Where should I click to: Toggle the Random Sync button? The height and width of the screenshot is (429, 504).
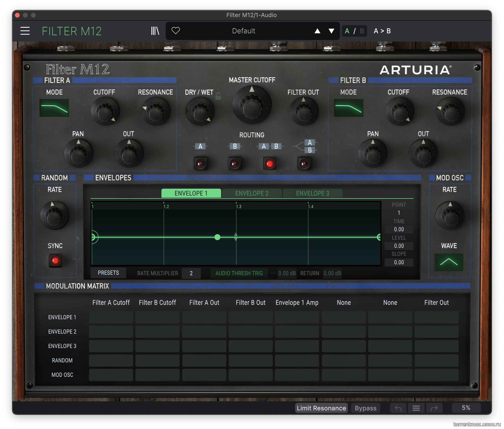coord(55,260)
